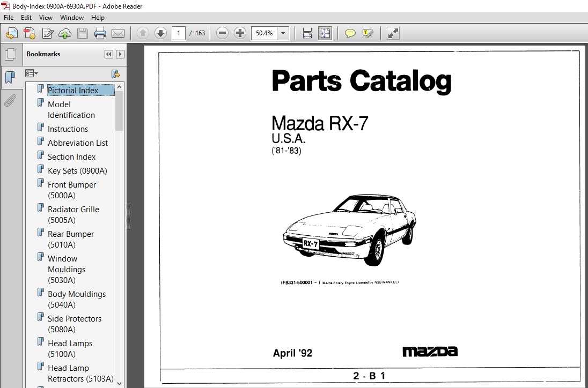Open Window Mouldings (5030A) bookmark

[x=67, y=269]
